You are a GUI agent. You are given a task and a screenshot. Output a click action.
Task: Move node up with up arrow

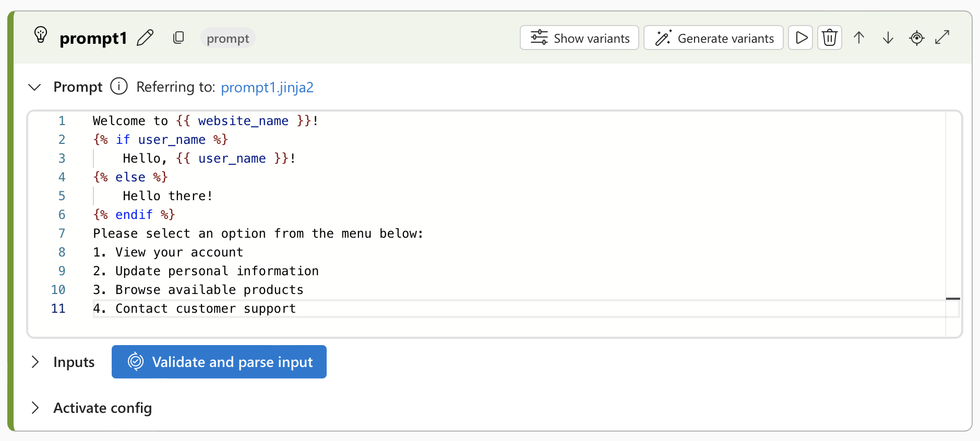tap(859, 38)
